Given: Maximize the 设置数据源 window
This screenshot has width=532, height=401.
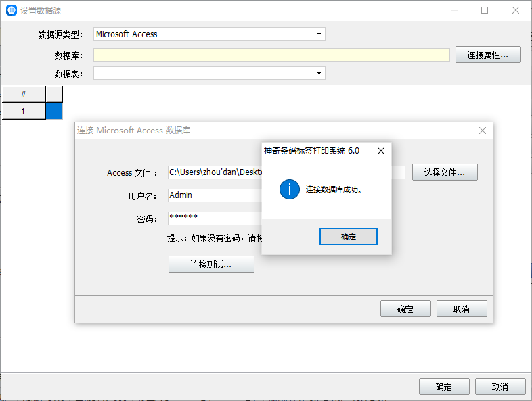Looking at the screenshot, I should click(x=485, y=10).
